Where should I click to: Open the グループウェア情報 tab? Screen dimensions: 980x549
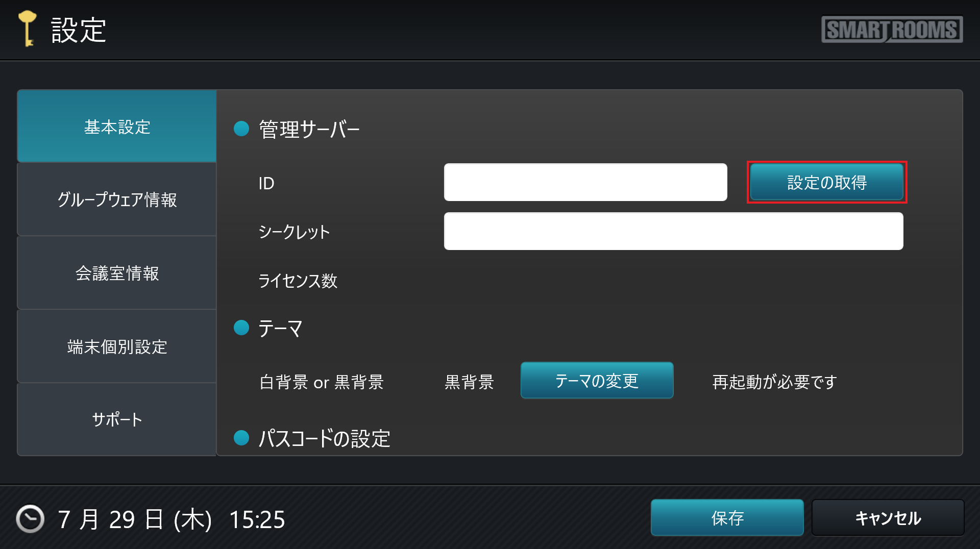[x=117, y=199]
